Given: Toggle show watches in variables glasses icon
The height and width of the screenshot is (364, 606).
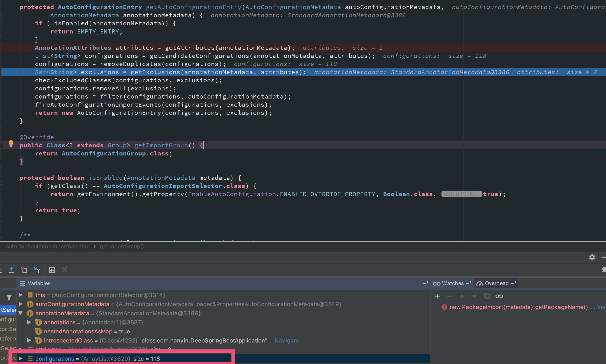Looking at the screenshot, I should (499, 296).
